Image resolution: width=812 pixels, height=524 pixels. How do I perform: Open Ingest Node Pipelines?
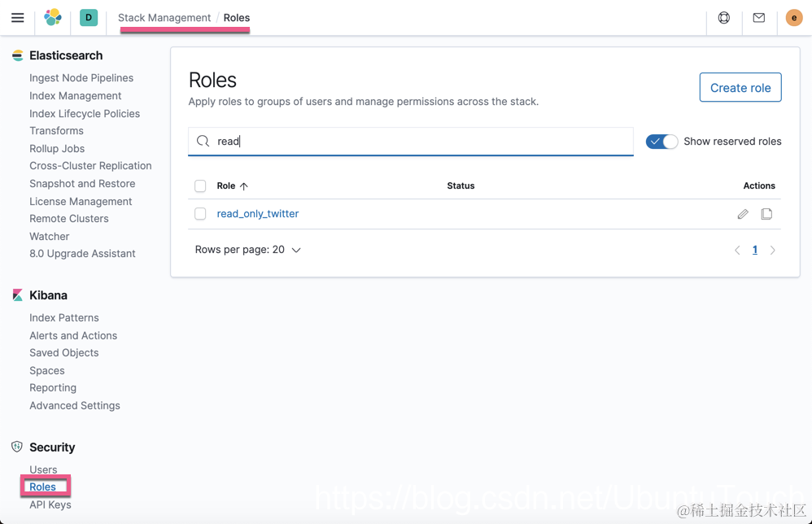(81, 77)
